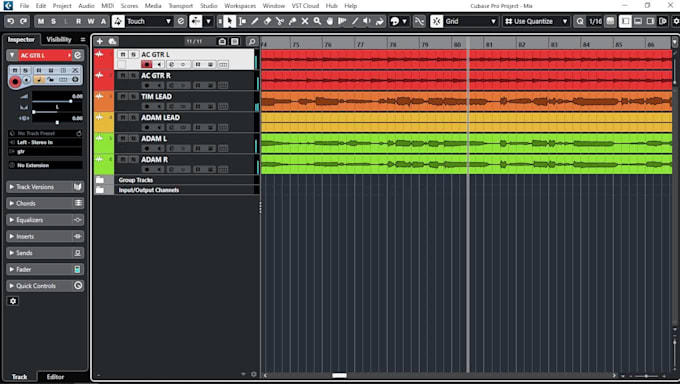The height and width of the screenshot is (384, 680).
Task: Toggle Inspector red Record Enable button
Action: coord(15,81)
